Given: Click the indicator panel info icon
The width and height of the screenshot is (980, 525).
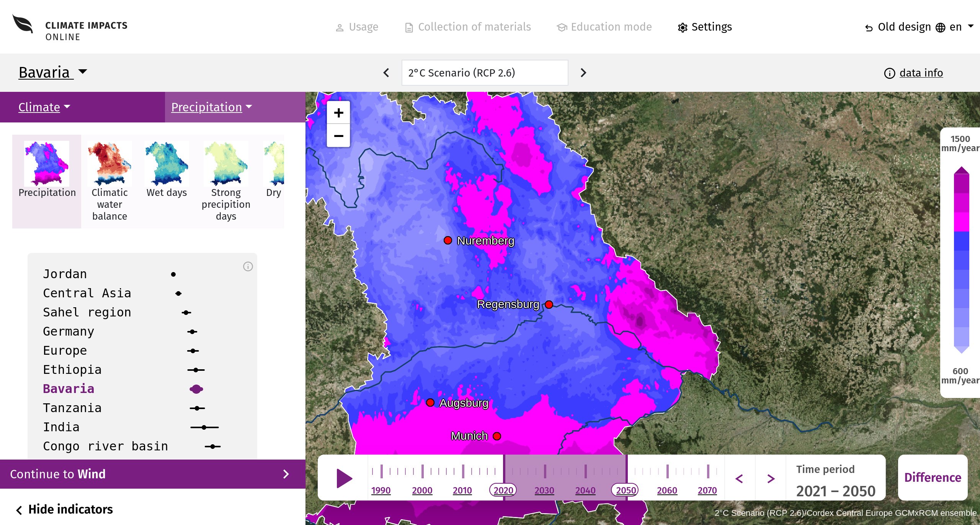Looking at the screenshot, I should coord(248,266).
